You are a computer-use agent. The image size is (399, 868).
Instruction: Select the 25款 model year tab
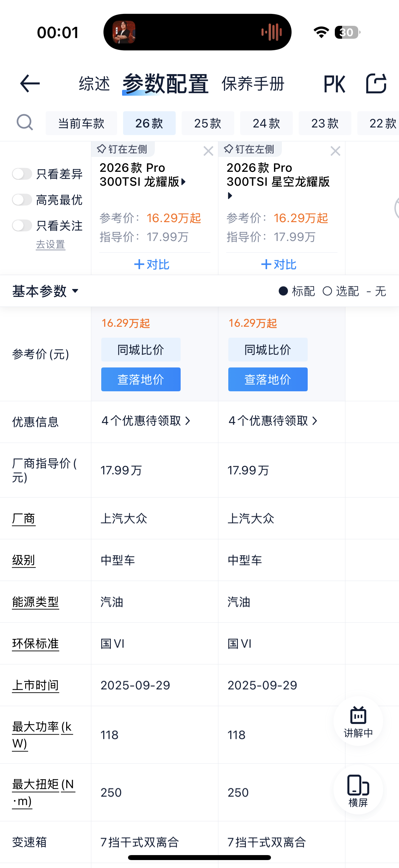pos(207,123)
